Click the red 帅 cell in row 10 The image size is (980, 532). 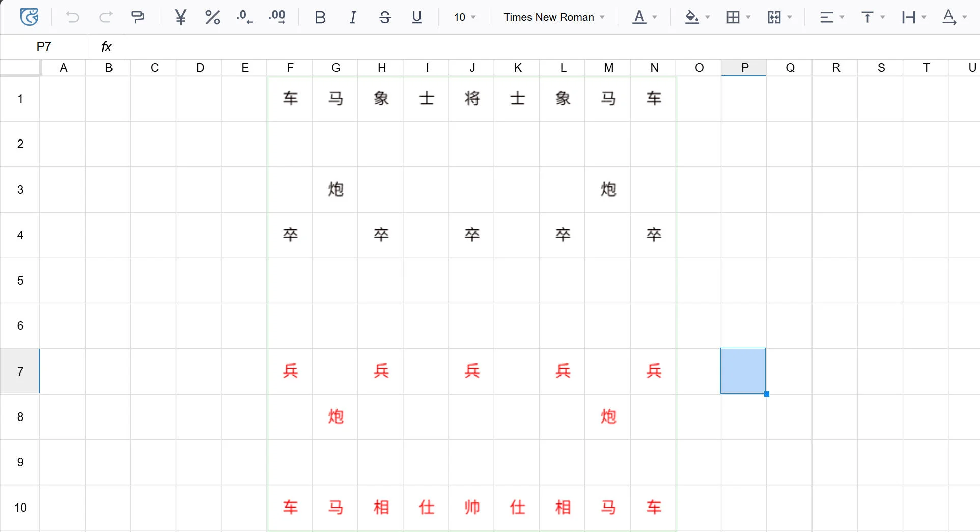click(x=472, y=508)
